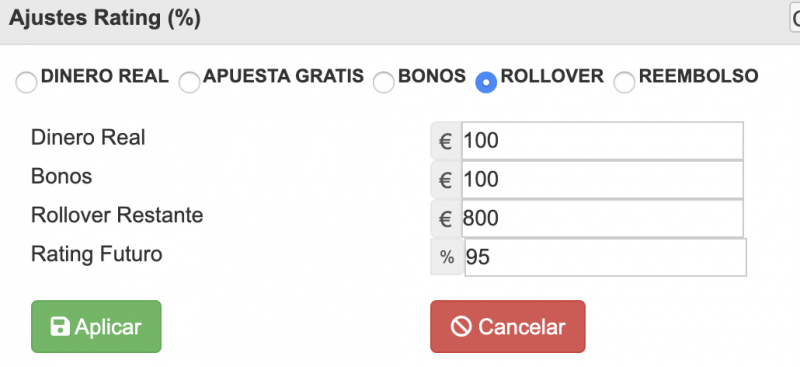Click into the Rollover Restante field showing 800
Image resolution: width=800 pixels, height=367 pixels.
[x=603, y=218]
